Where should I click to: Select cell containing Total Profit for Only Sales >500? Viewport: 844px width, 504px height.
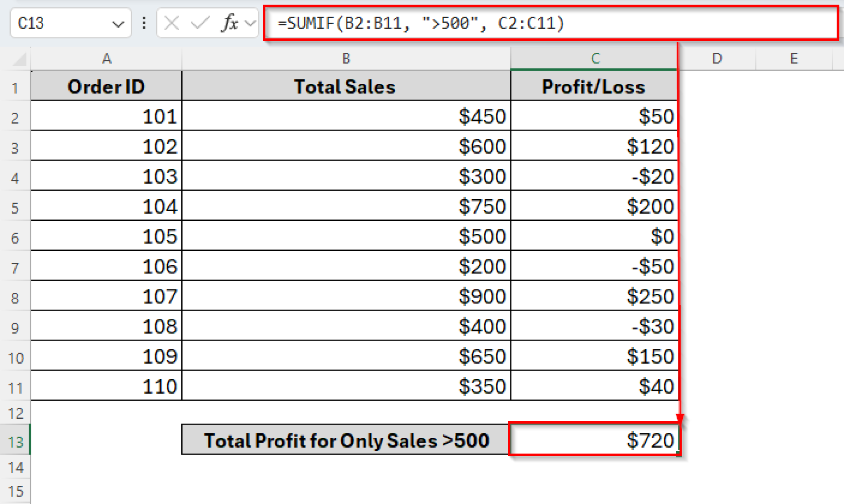click(x=345, y=440)
